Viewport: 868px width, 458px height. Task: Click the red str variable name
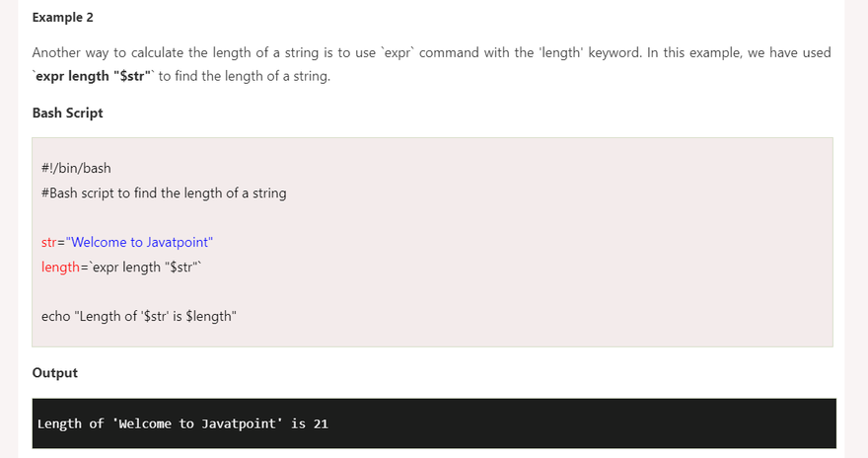tap(49, 242)
